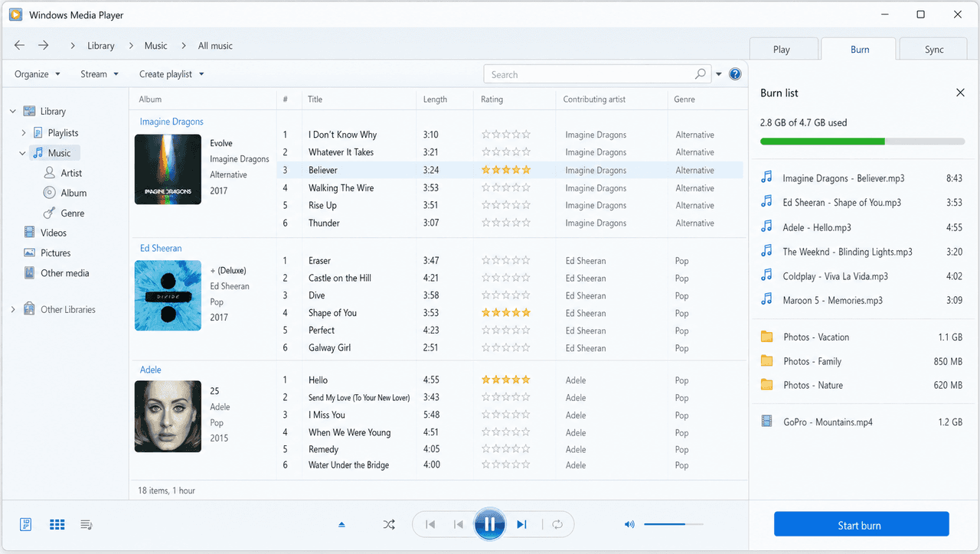
Task: Click Library in the breadcrumb
Action: (x=100, y=46)
